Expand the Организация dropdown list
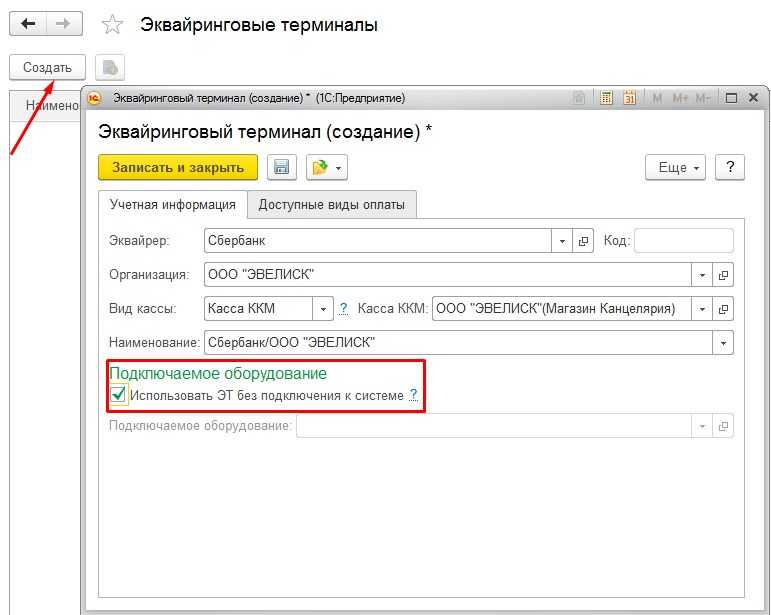The height and width of the screenshot is (615, 771). click(x=702, y=275)
